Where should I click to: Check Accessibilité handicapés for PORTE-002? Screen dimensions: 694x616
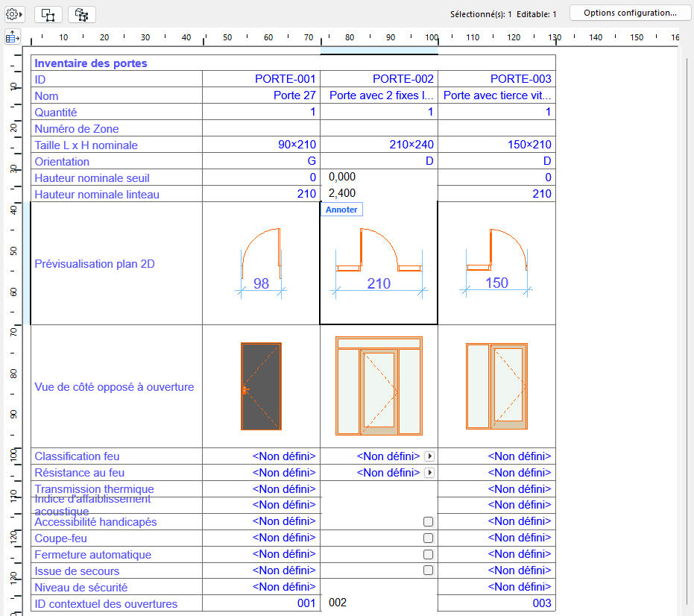(x=429, y=521)
